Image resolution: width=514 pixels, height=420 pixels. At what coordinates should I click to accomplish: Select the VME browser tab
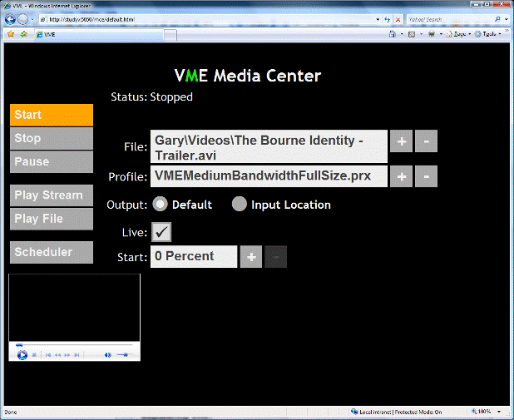(99, 34)
